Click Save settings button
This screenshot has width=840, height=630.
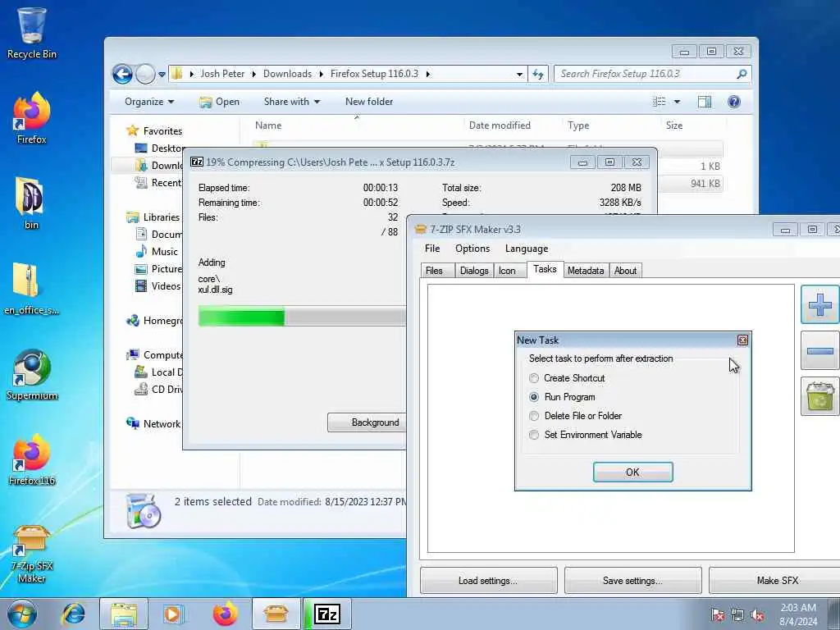pyautogui.click(x=632, y=581)
